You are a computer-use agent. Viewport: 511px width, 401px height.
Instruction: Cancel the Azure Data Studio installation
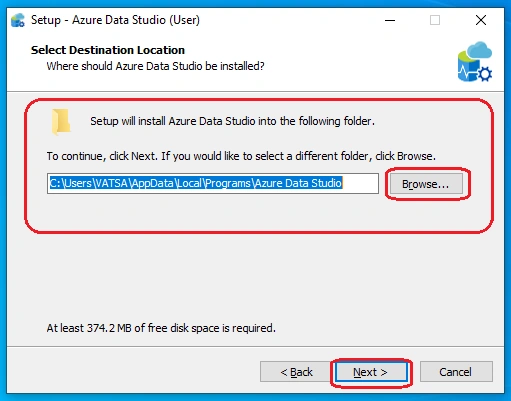tap(456, 372)
